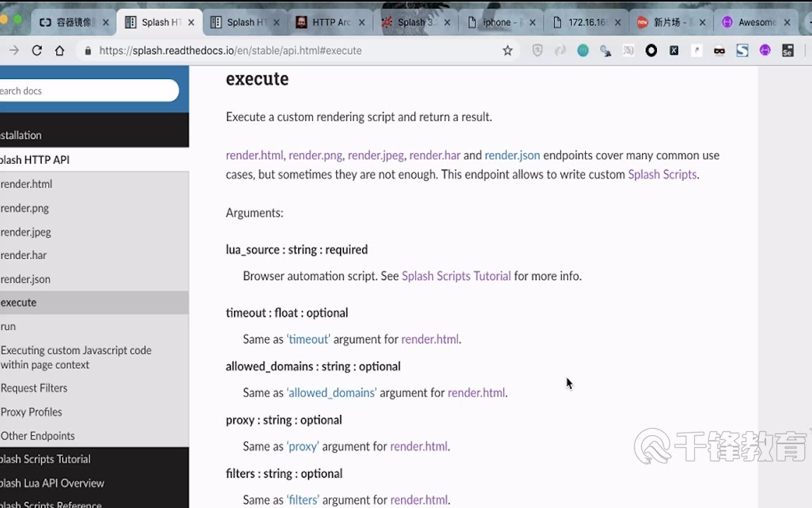The height and width of the screenshot is (508, 812).
Task: Click the teal round extension icon
Action: click(x=583, y=50)
